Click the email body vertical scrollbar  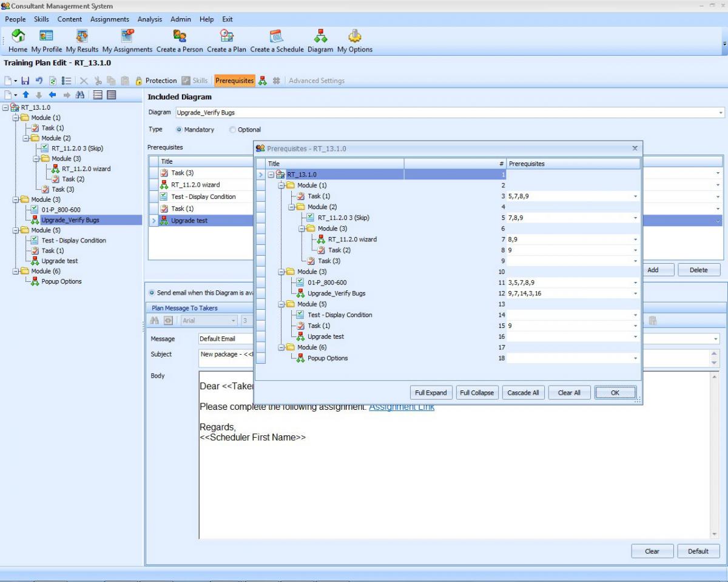714,455
